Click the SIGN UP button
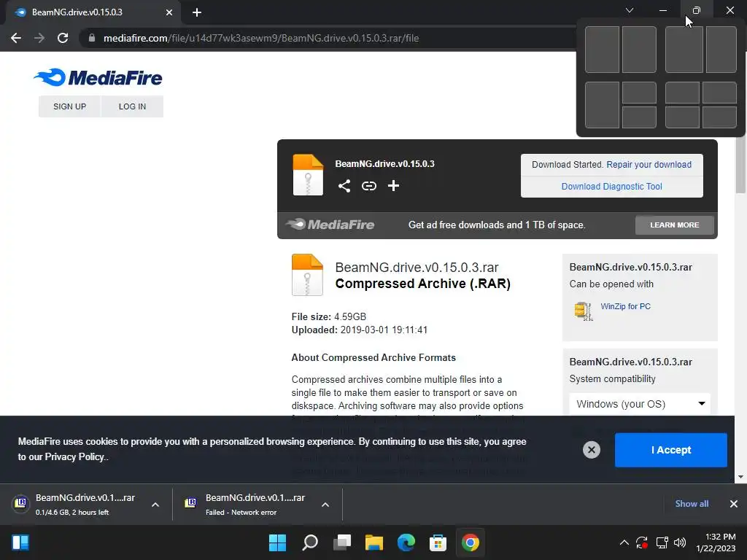 pos(69,106)
